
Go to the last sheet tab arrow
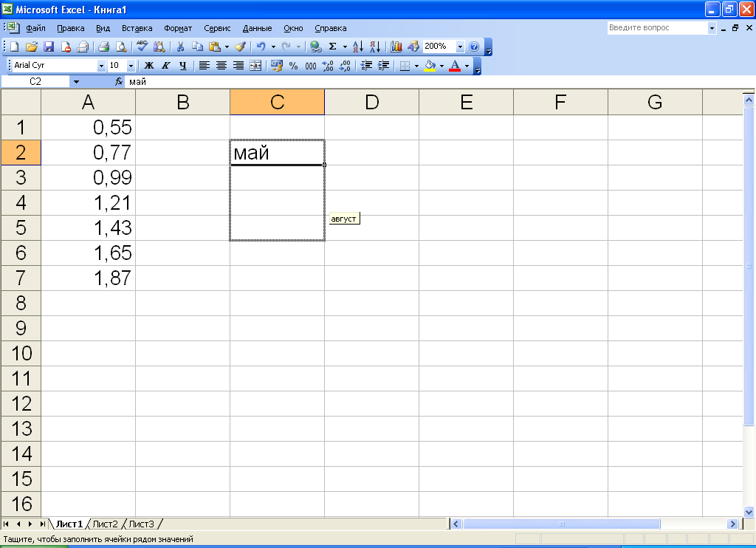tap(42, 524)
